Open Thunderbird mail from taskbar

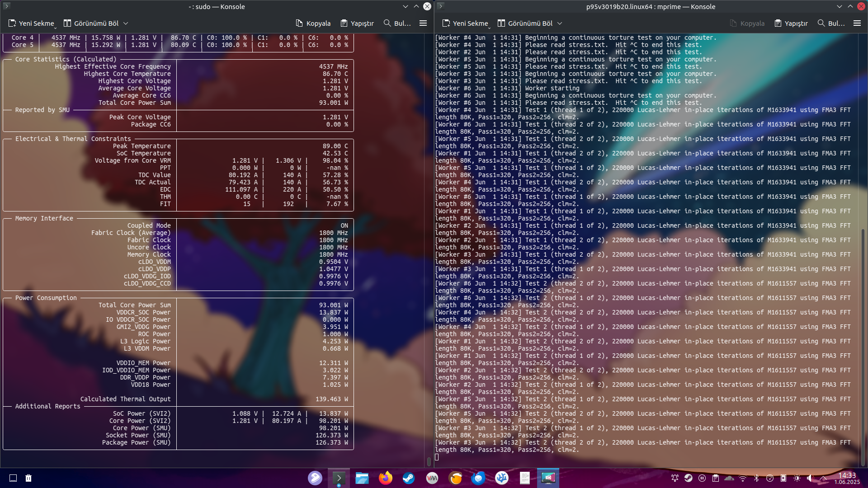click(479, 478)
